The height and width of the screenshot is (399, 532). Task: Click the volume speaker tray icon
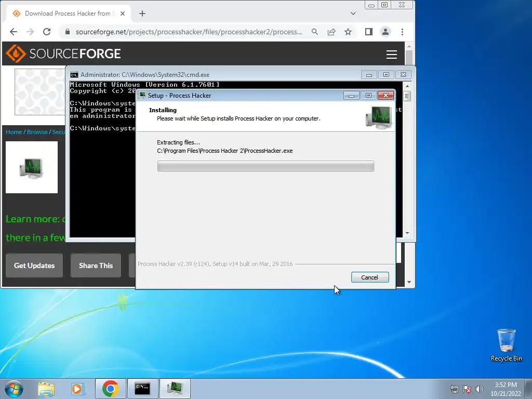pyautogui.click(x=479, y=389)
